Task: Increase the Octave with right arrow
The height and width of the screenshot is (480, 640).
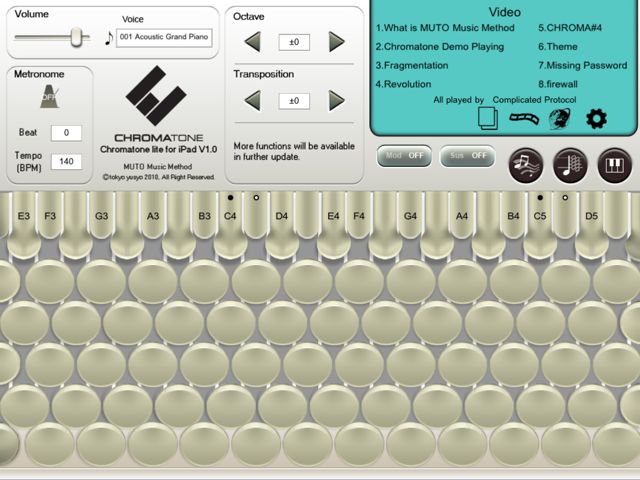Action: pos(337,42)
